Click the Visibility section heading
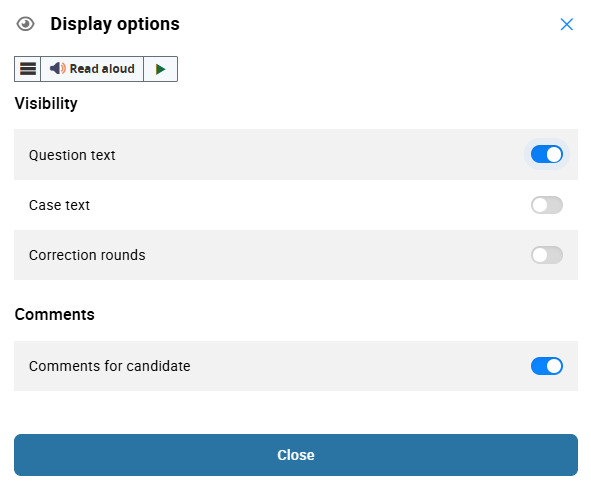The image size is (591, 483). (x=46, y=103)
